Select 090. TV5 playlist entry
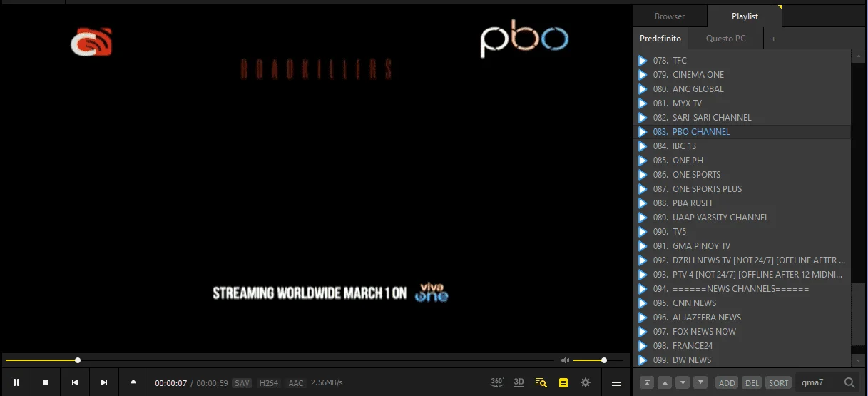The width and height of the screenshot is (868, 396). [x=742, y=232]
